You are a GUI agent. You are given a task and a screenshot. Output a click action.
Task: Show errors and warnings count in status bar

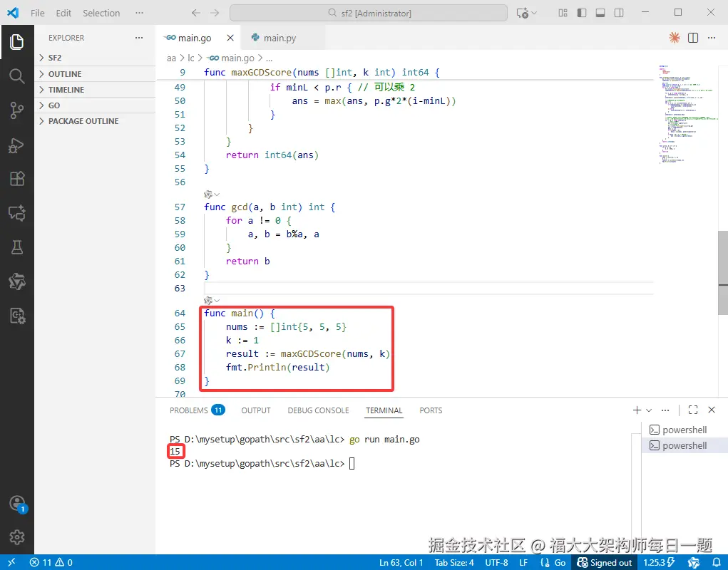coord(51,563)
